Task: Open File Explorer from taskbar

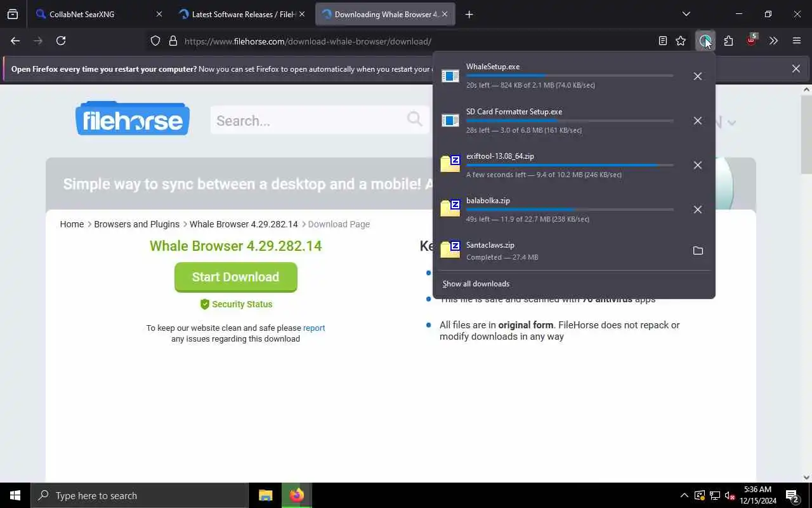Action: [x=266, y=495]
